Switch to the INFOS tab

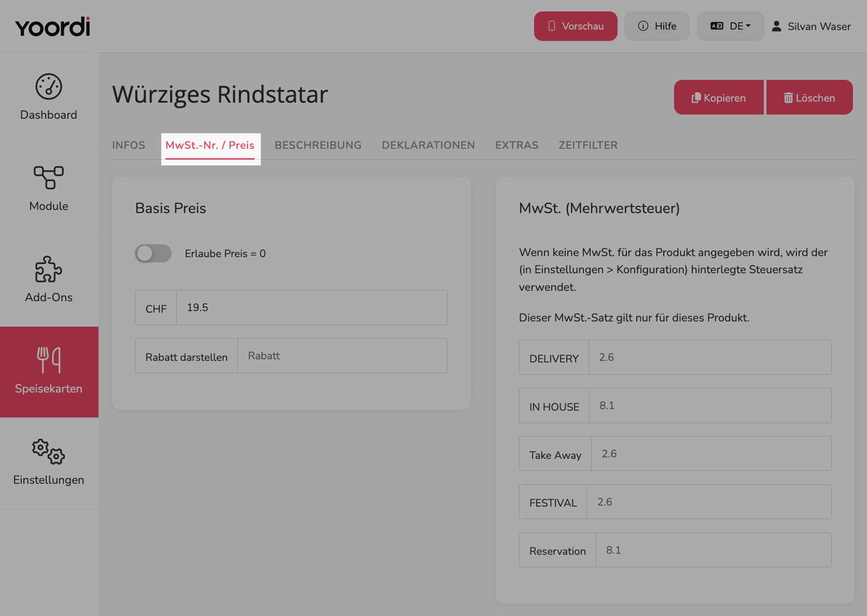point(129,145)
